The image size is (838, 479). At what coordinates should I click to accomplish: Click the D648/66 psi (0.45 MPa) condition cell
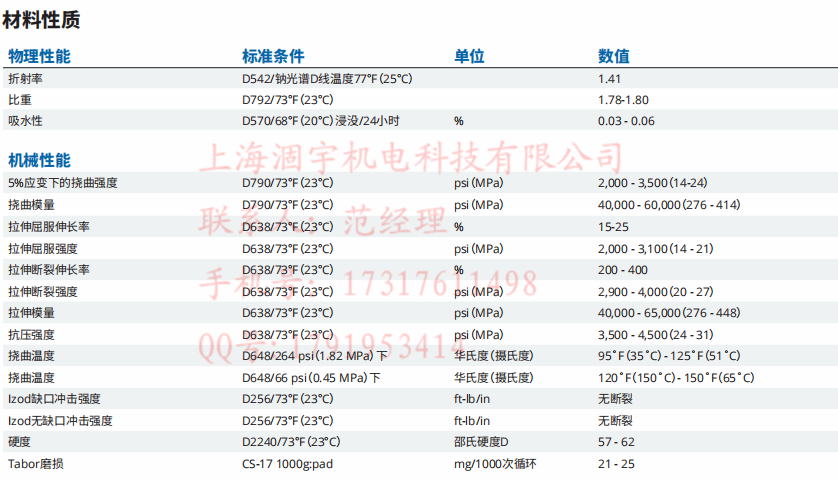311,378
